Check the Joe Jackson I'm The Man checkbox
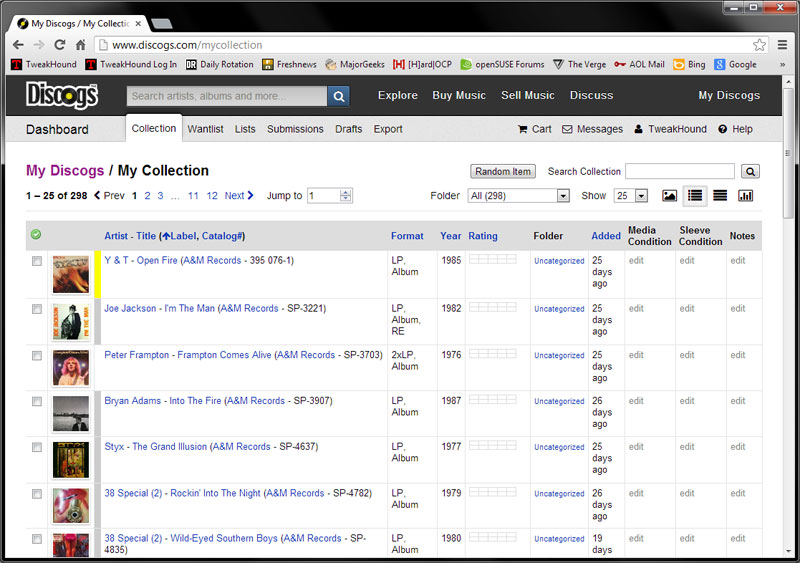 click(37, 309)
